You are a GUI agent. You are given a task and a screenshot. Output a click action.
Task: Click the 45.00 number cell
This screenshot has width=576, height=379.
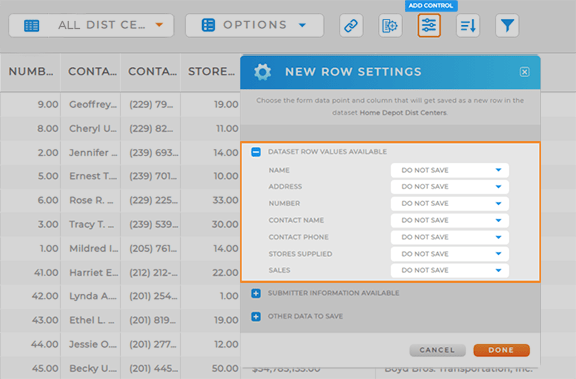click(30, 368)
